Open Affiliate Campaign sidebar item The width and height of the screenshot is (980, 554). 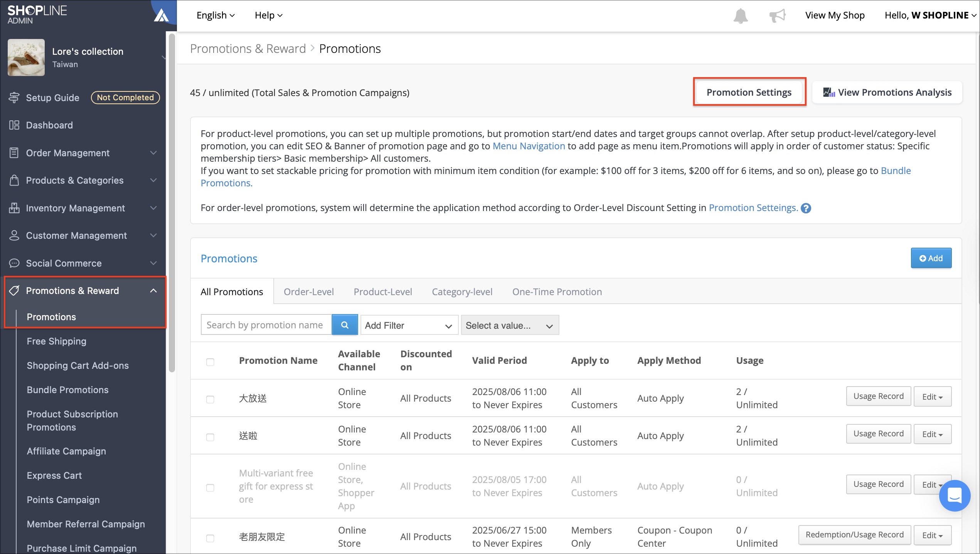point(66,451)
